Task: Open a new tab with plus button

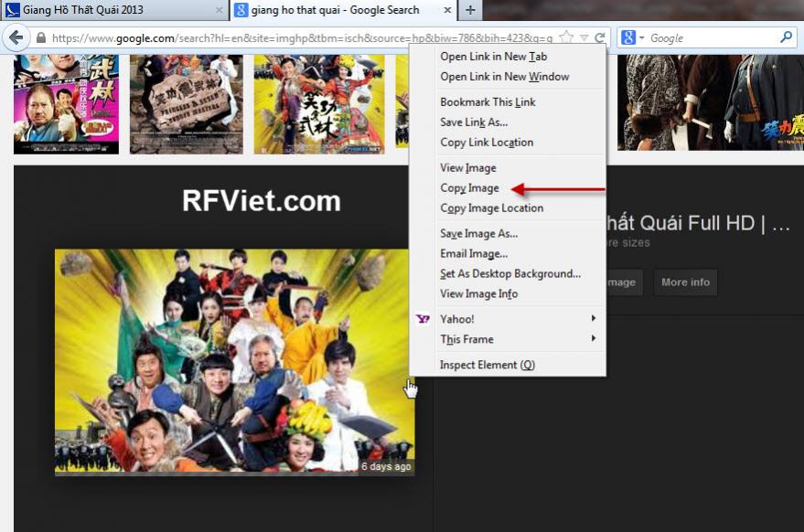Action: [470, 10]
